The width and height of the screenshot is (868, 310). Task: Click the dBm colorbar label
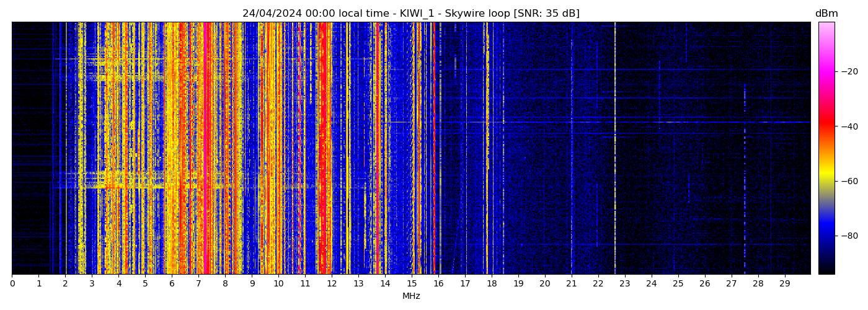click(x=826, y=14)
